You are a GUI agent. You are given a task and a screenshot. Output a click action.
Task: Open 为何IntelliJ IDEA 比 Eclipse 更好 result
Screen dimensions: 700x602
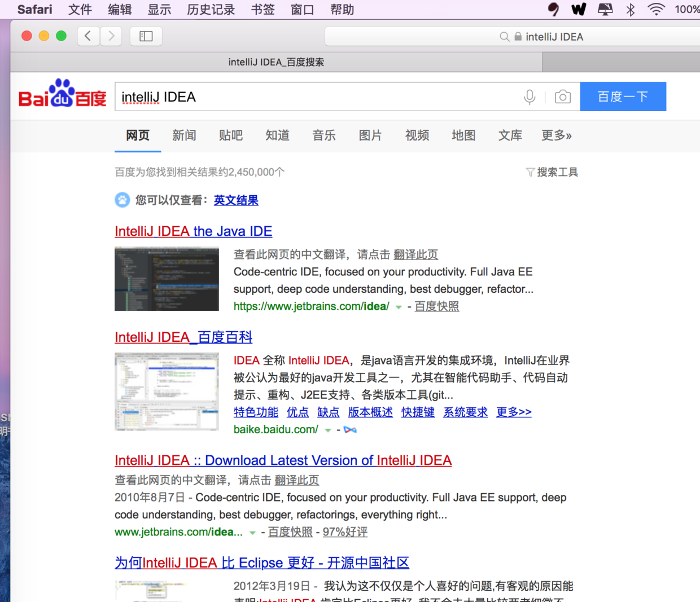262,563
